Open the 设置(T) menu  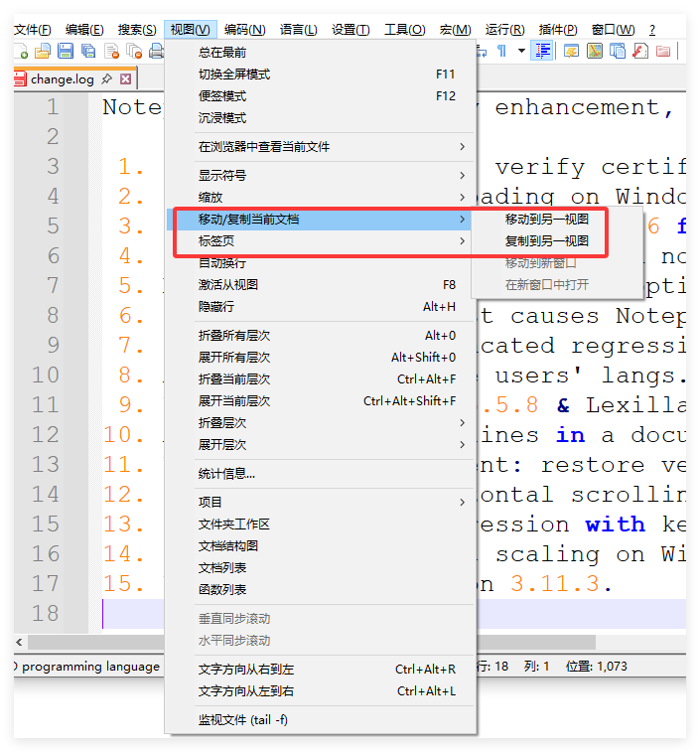pyautogui.click(x=350, y=30)
